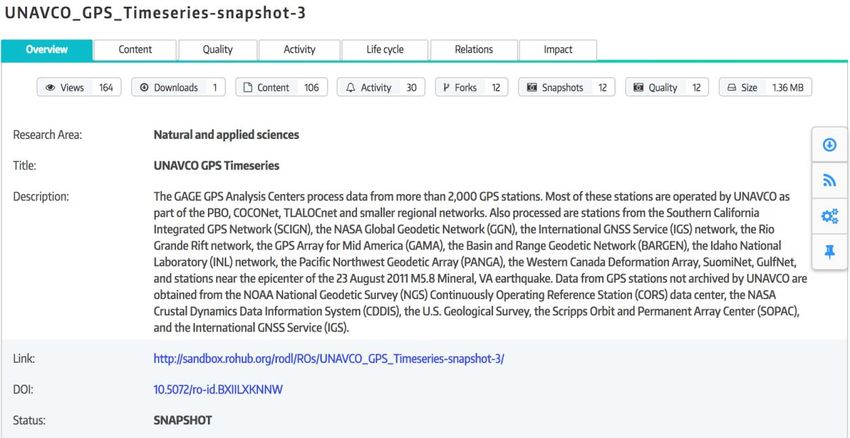Select the Overview tab
850x438 pixels.
(47, 50)
